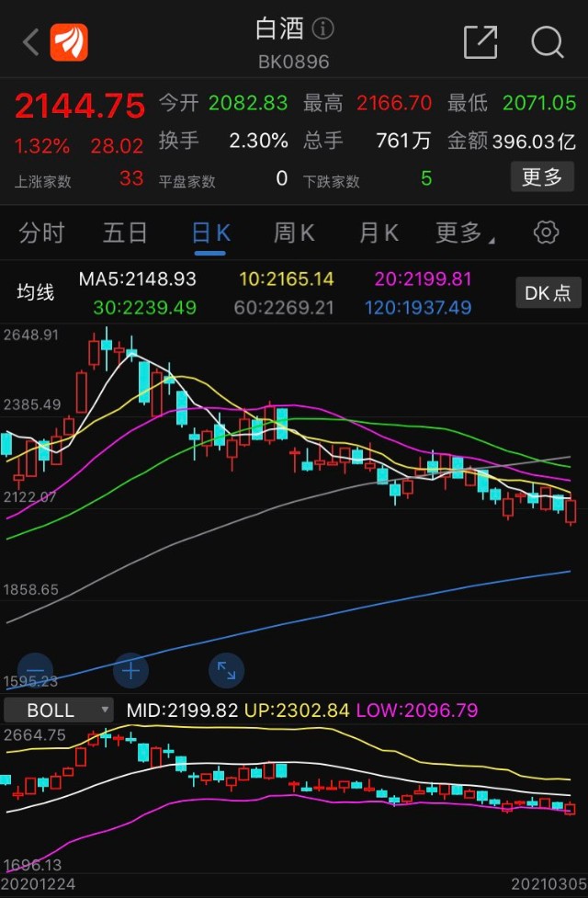Image resolution: width=588 pixels, height=898 pixels.
Task: Switch to the 周K tab
Action: (294, 233)
